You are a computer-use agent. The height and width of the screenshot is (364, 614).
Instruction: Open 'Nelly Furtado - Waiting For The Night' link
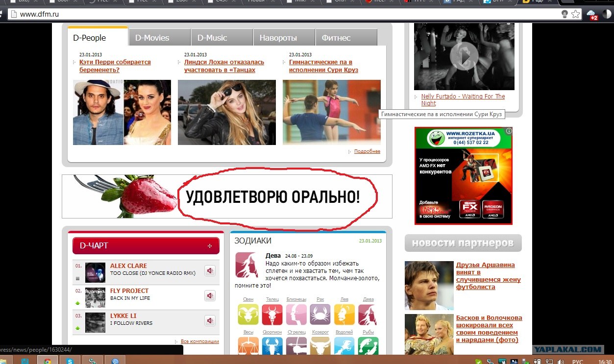[463, 100]
